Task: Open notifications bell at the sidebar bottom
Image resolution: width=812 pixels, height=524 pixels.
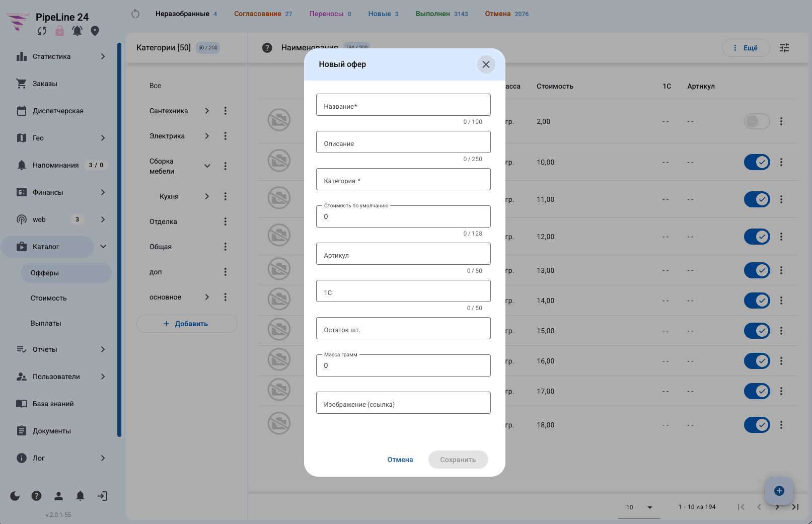Action: [80, 496]
